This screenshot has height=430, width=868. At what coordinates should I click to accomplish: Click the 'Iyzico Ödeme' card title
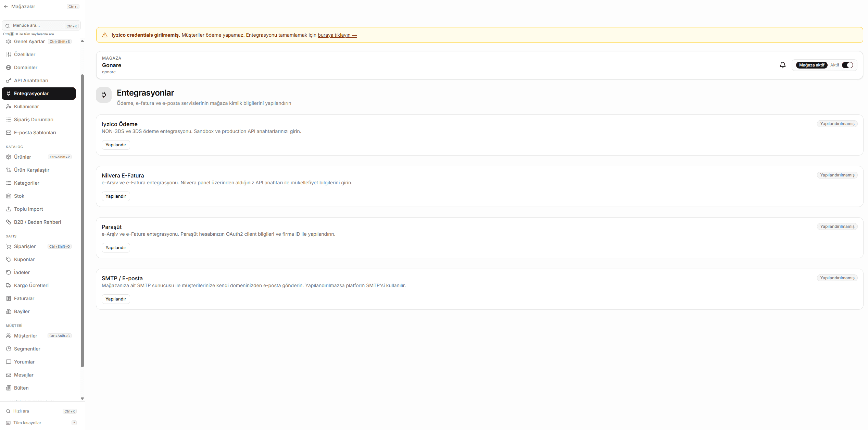[x=119, y=124]
